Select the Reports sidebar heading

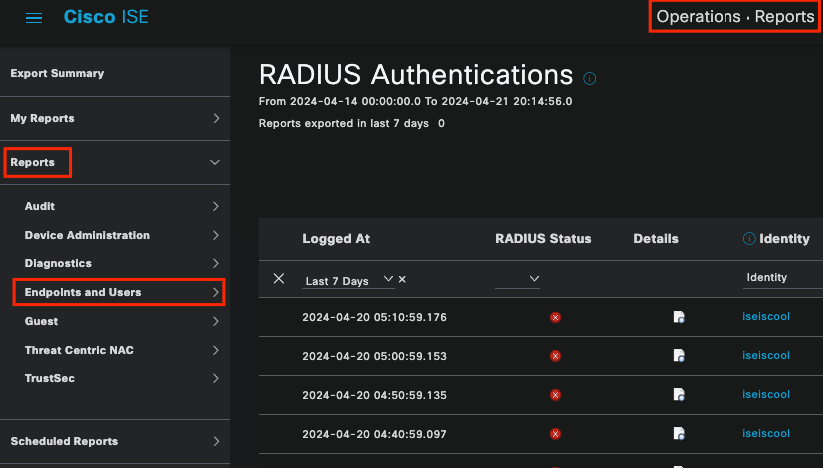click(x=33, y=162)
